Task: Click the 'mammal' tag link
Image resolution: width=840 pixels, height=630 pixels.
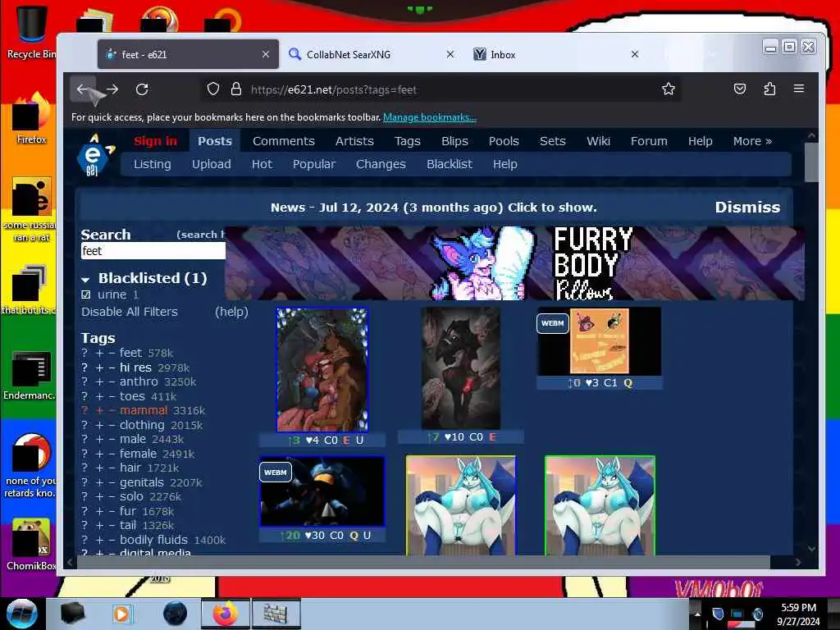Action: (143, 410)
